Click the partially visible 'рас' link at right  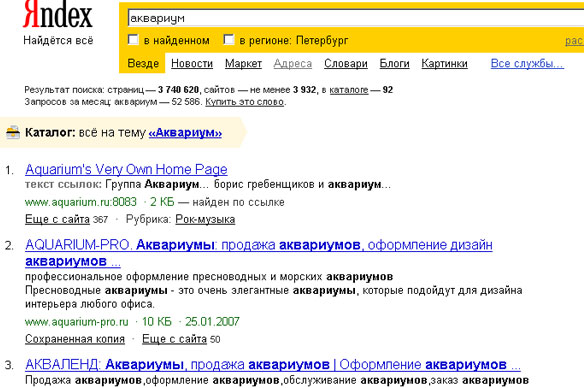coord(574,40)
